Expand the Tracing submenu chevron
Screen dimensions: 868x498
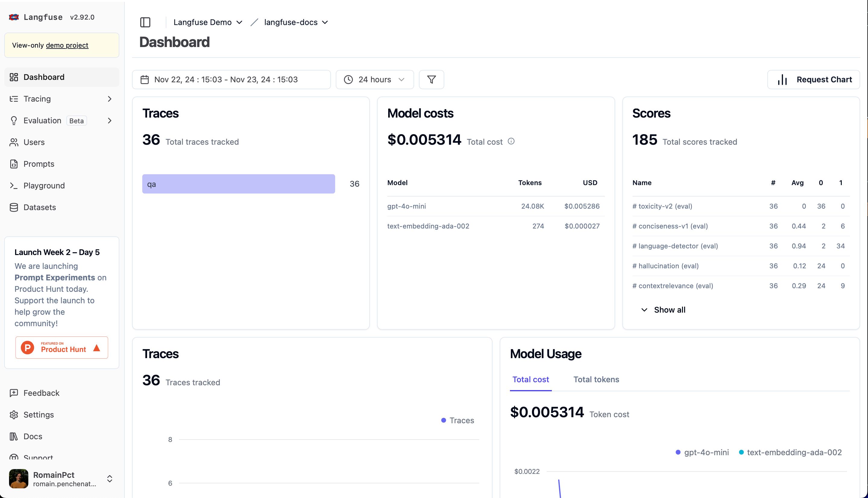pos(109,99)
